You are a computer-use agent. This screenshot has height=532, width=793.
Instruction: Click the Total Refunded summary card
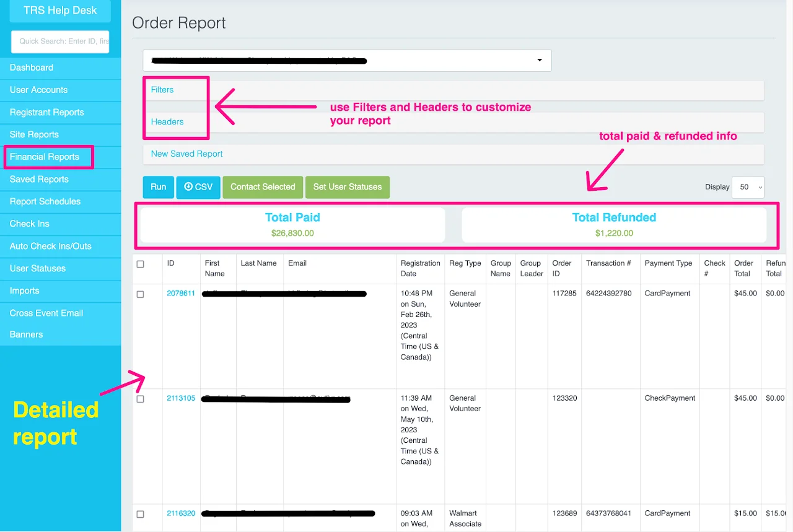(614, 225)
